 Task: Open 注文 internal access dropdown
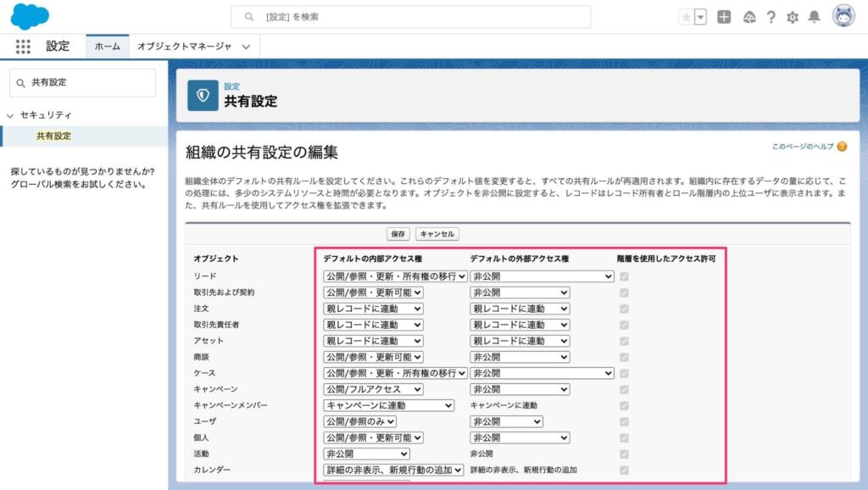click(x=373, y=309)
